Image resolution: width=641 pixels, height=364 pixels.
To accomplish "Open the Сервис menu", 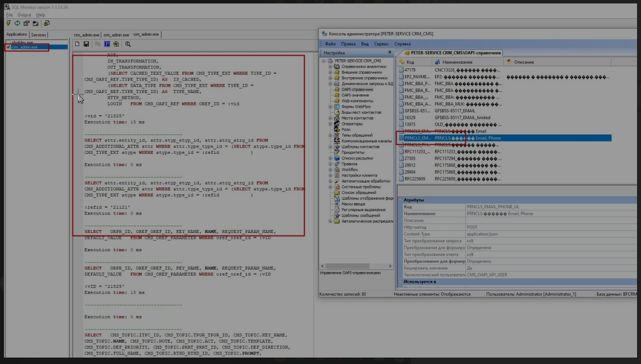I will point(381,44).
